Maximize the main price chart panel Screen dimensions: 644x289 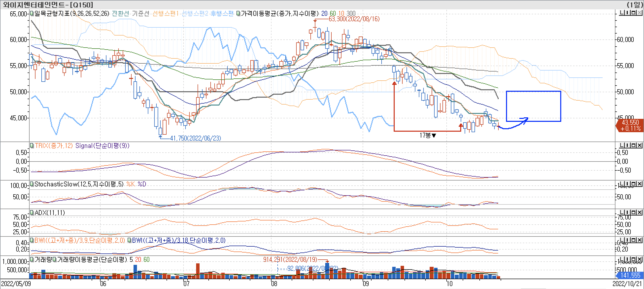633,13
